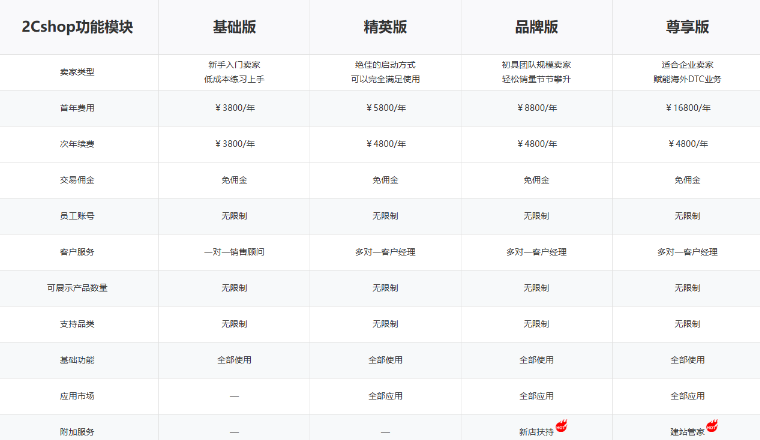The image size is (760, 440).
Task: Click the ￥5800/年 price cell
Action: [x=385, y=108]
